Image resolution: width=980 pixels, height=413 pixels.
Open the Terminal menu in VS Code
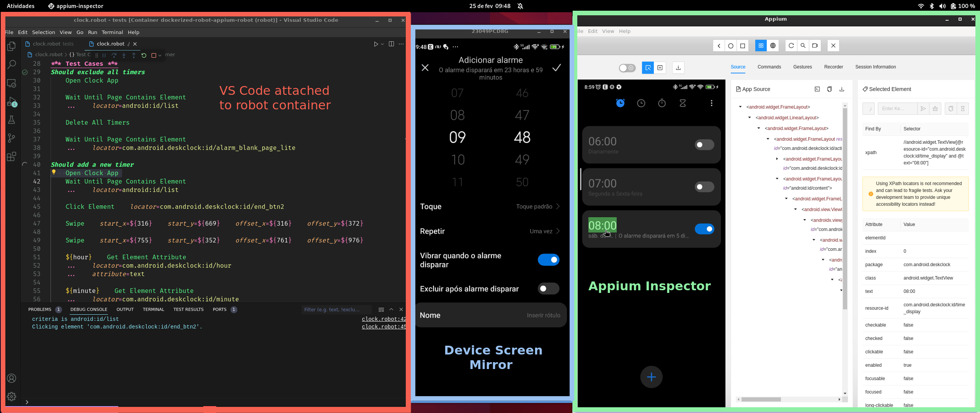[112, 33]
